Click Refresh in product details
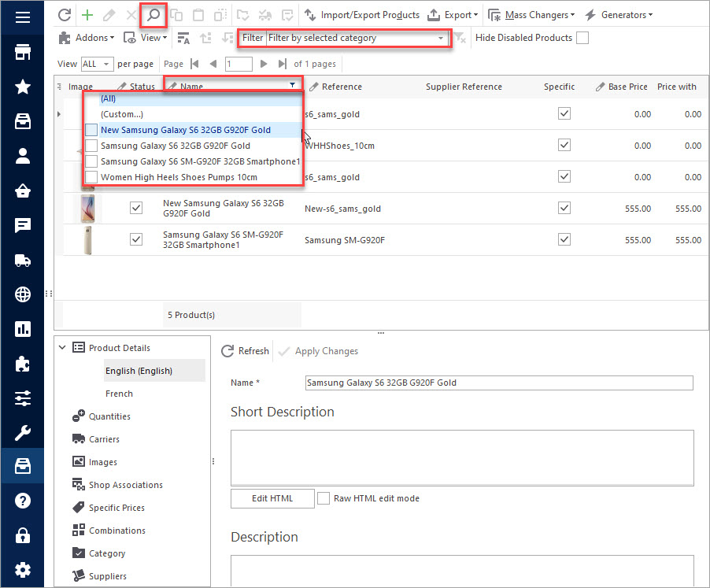This screenshot has width=710, height=588. click(245, 351)
